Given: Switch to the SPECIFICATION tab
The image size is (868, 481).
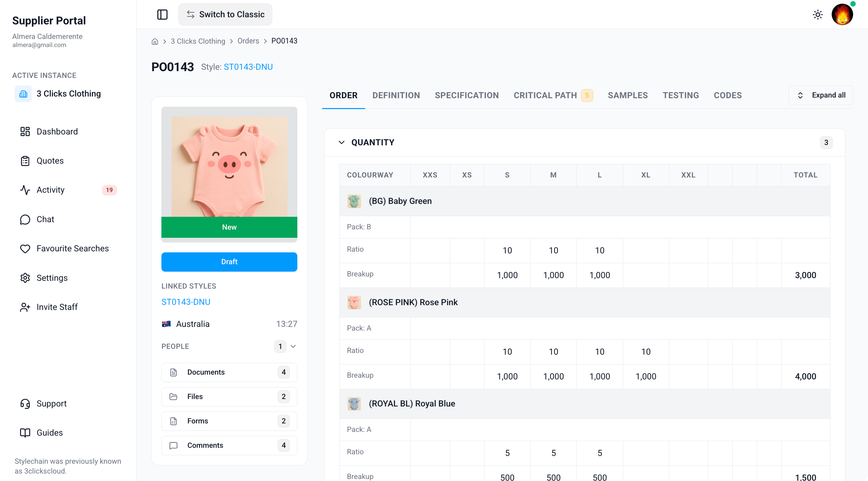Looking at the screenshot, I should click(467, 96).
